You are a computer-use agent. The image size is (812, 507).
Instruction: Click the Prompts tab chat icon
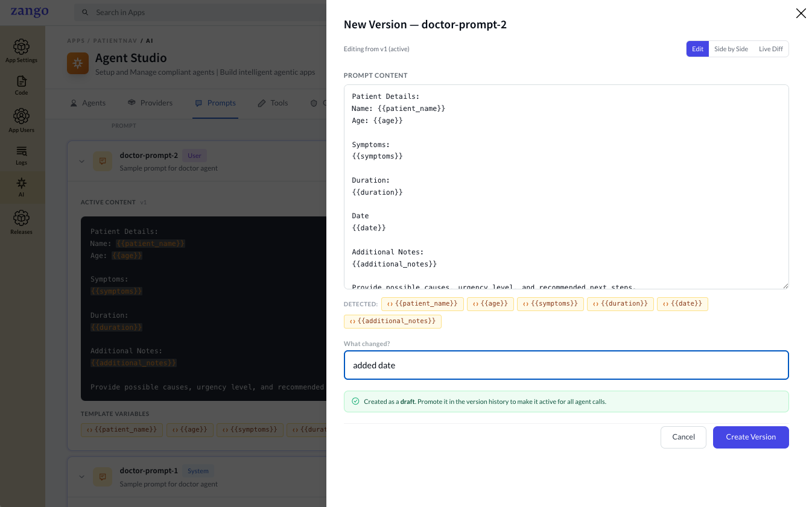(198, 103)
